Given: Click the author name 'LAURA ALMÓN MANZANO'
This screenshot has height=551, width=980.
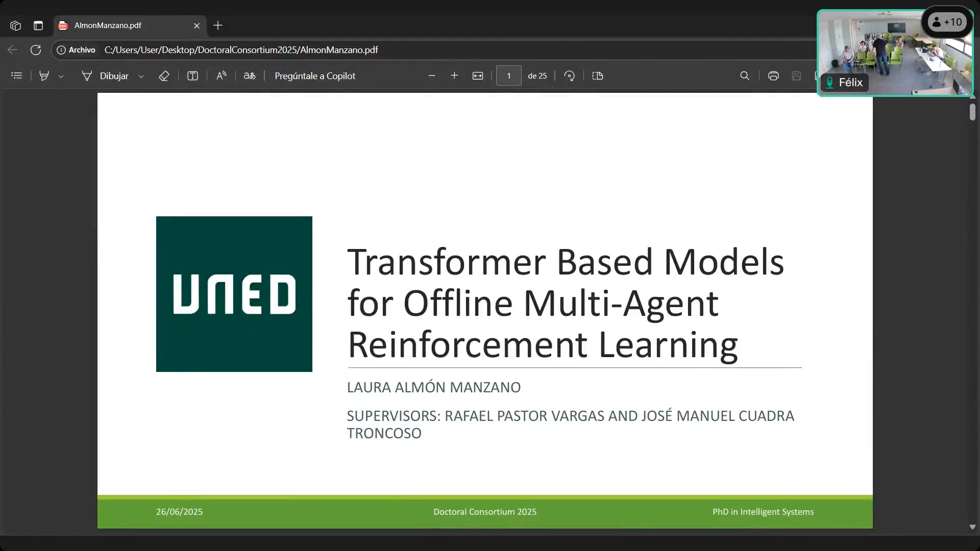Looking at the screenshot, I should coord(434,387).
